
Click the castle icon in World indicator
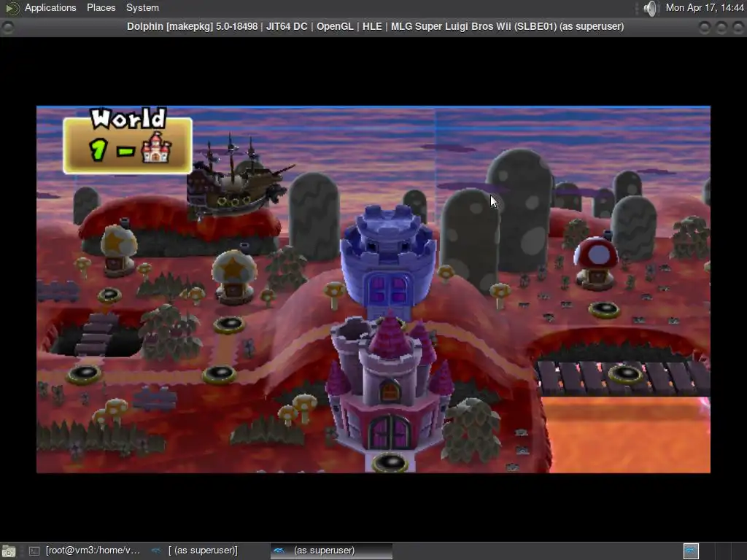coord(156,148)
